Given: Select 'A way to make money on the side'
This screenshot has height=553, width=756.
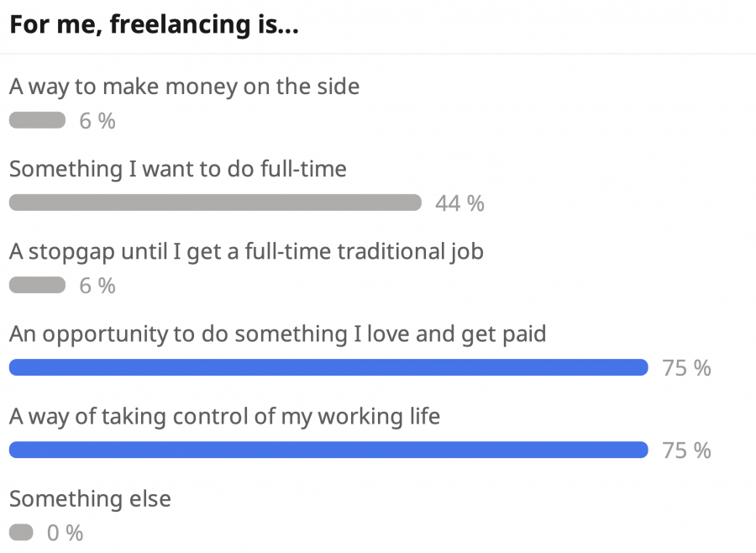Looking at the screenshot, I should pyautogui.click(x=184, y=87).
